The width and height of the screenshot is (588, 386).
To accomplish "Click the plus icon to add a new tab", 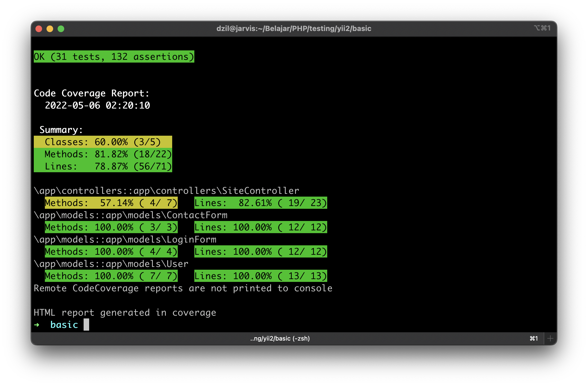I will 550,338.
